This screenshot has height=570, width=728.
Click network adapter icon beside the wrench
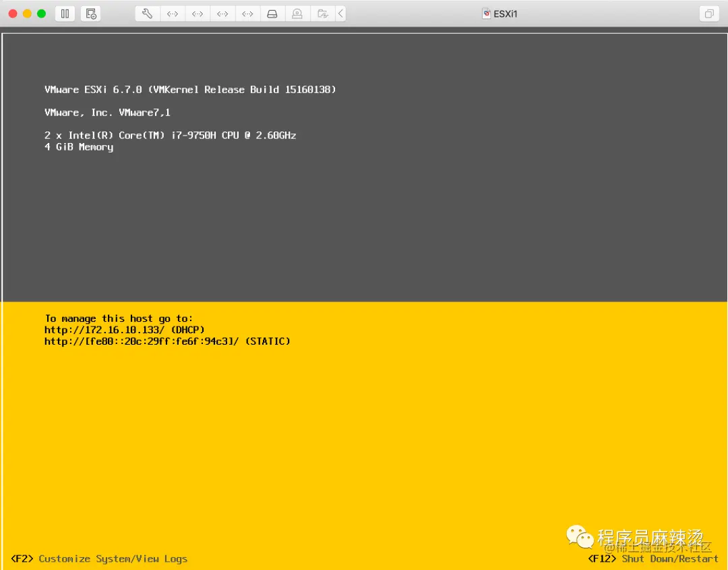[x=173, y=14]
